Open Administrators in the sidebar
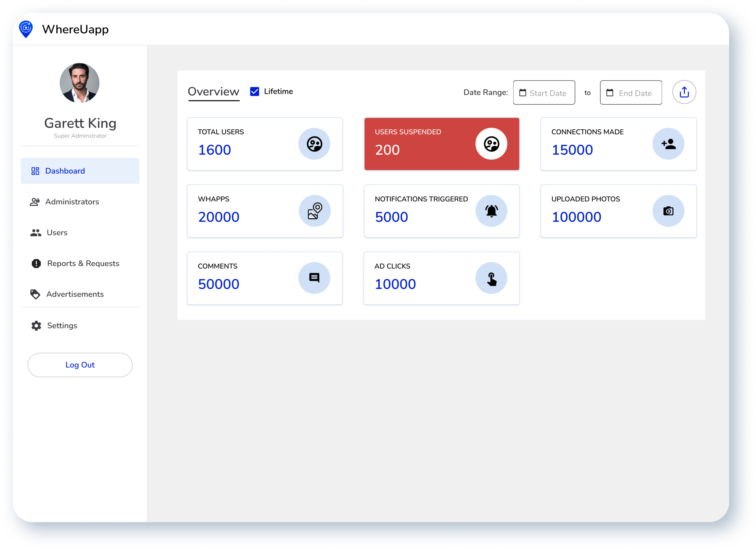This screenshot has width=756, height=549. pyautogui.click(x=72, y=202)
